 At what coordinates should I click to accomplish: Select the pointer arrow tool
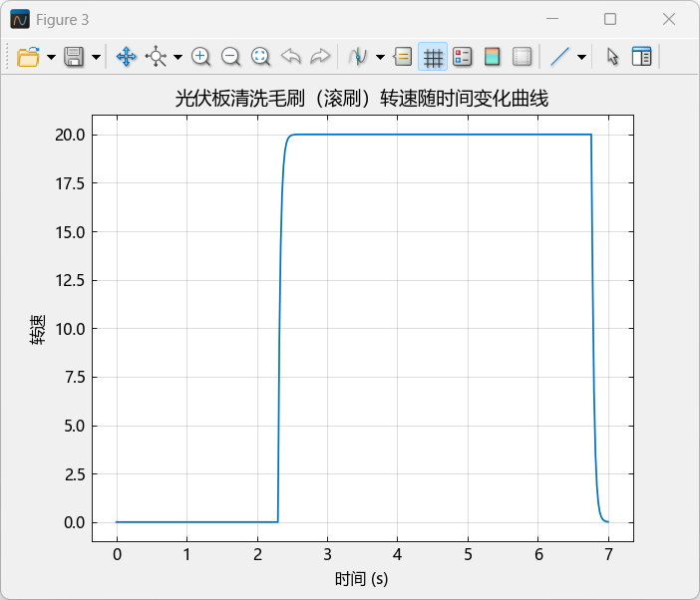point(612,57)
